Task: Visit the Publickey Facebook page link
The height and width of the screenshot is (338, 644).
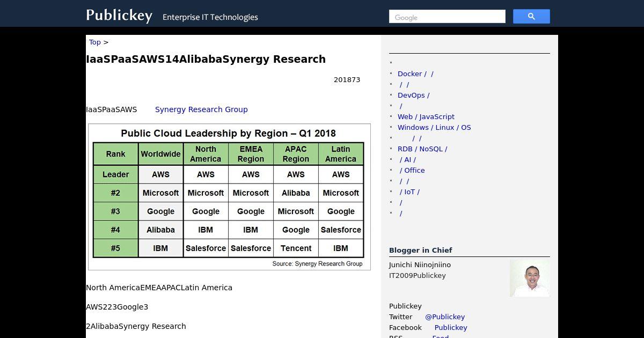Action: (451, 327)
